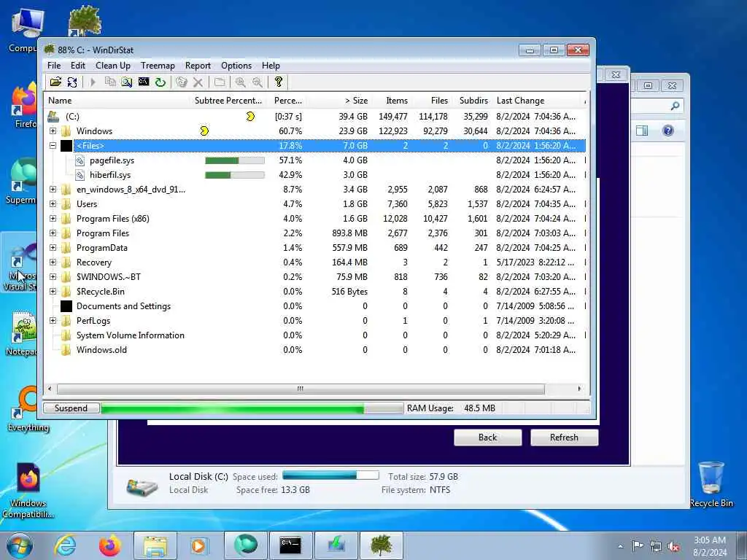The height and width of the screenshot is (560, 747).
Task: Click the pagefile.sys file icon
Action: coord(80,160)
